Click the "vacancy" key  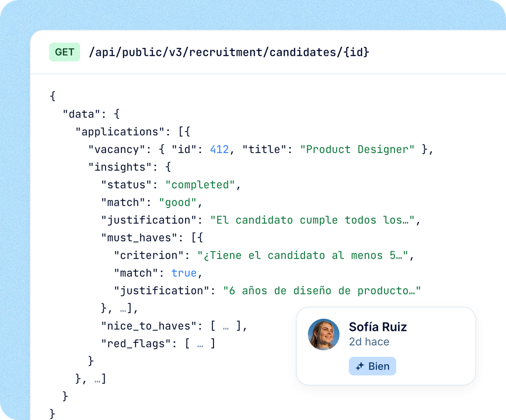[117, 150]
